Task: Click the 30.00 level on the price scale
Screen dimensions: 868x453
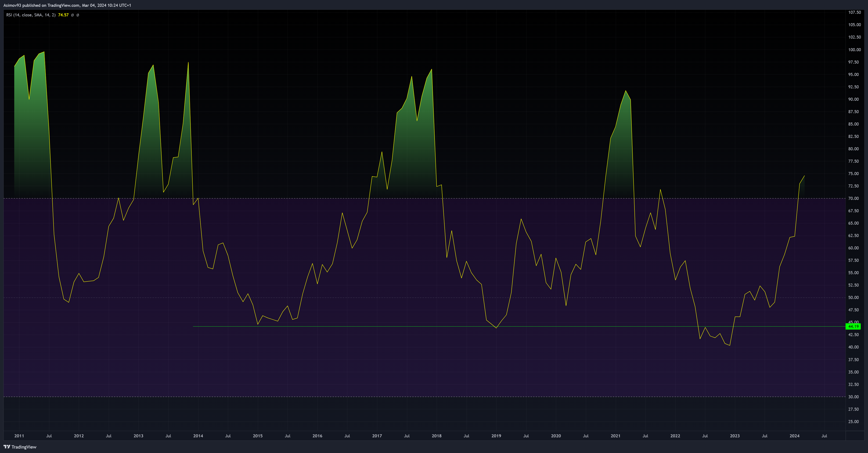Action: pyautogui.click(x=853, y=397)
